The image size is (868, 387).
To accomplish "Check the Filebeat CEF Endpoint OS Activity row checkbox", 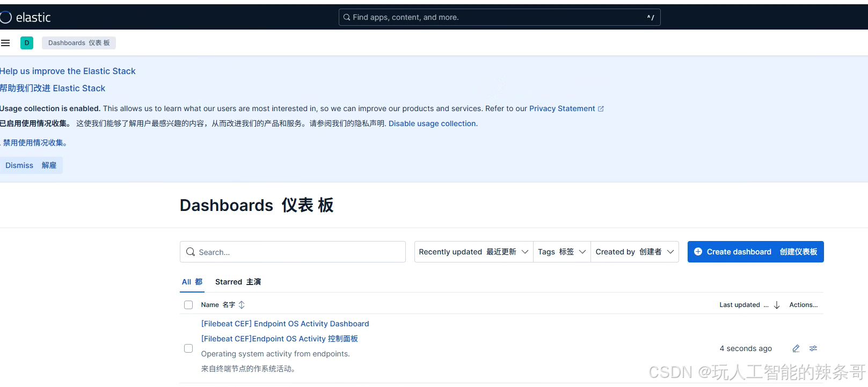I will 188,348.
